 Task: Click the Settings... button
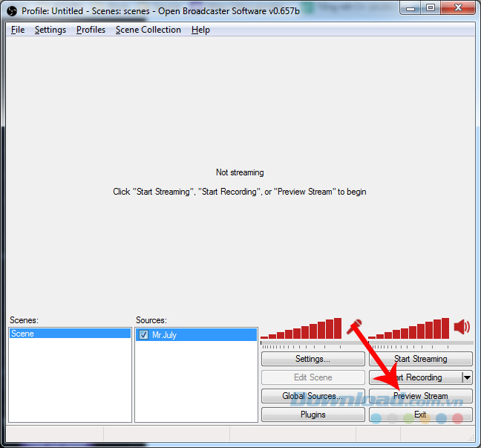[313, 359]
